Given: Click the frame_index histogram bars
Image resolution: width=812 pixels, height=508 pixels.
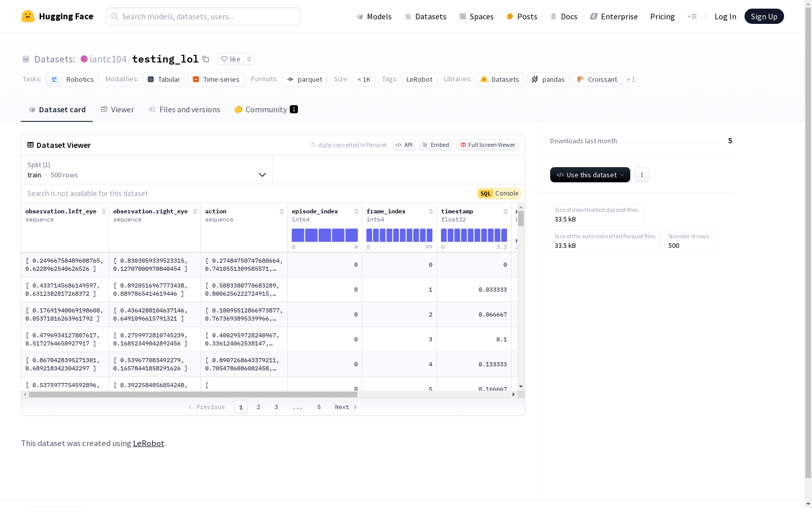Looking at the screenshot, I should (399, 235).
